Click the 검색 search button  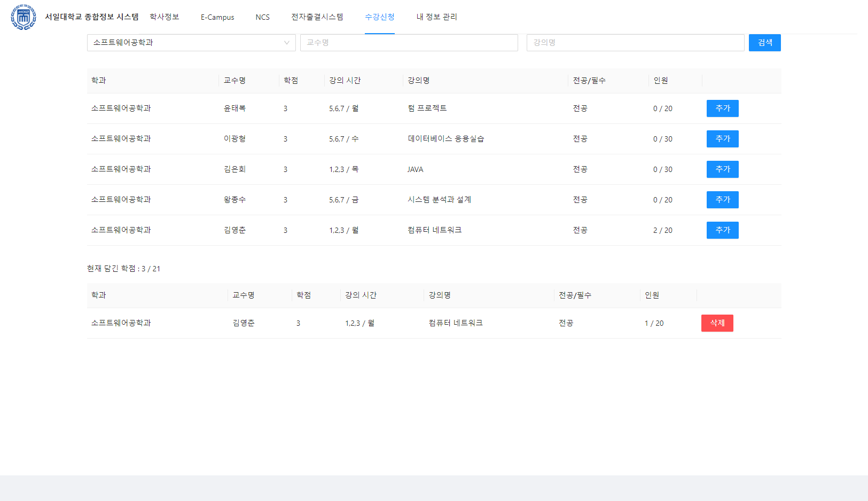[764, 43]
